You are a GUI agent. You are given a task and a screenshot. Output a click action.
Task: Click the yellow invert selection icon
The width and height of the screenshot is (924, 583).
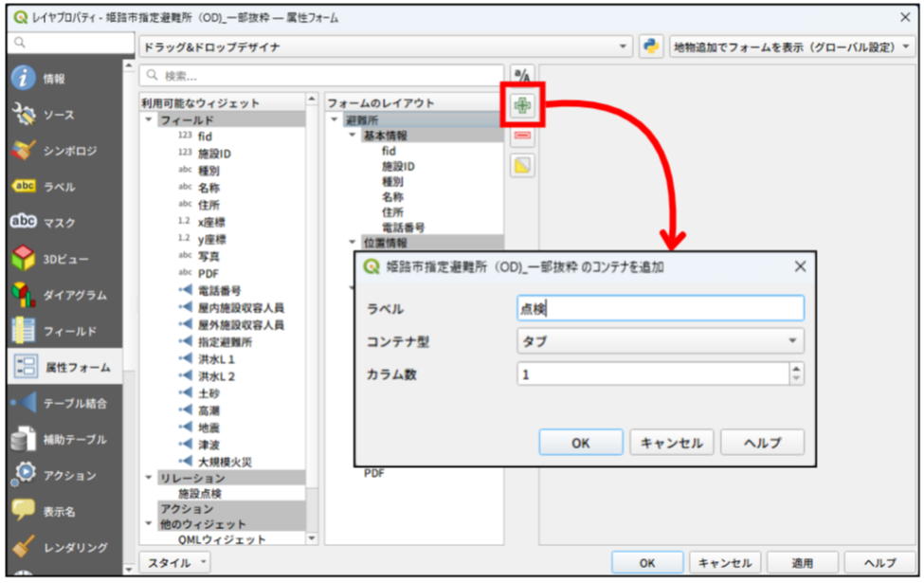pos(522,166)
